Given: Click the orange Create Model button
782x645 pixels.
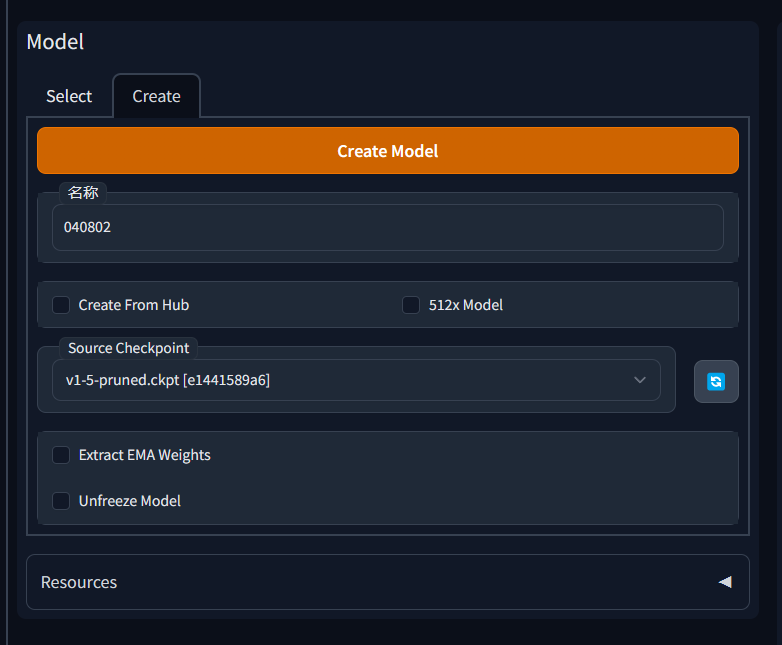Looking at the screenshot, I should point(388,151).
